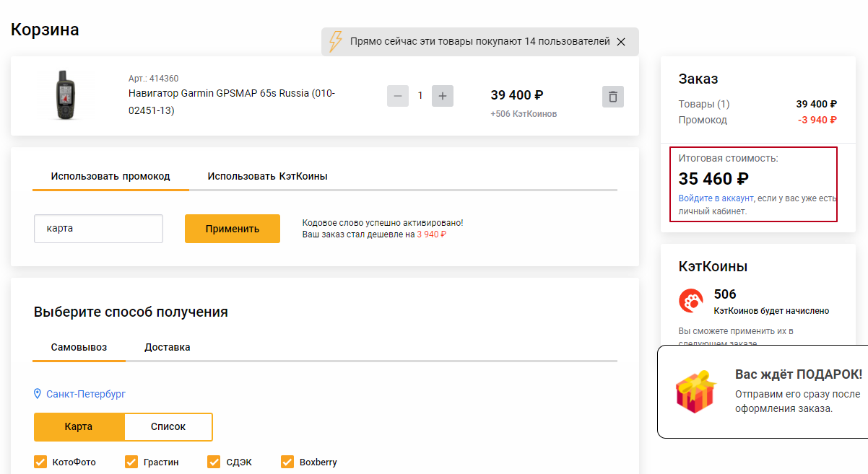868x474 pixels.
Task: Decrease quantity with the minus button
Action: point(398,96)
